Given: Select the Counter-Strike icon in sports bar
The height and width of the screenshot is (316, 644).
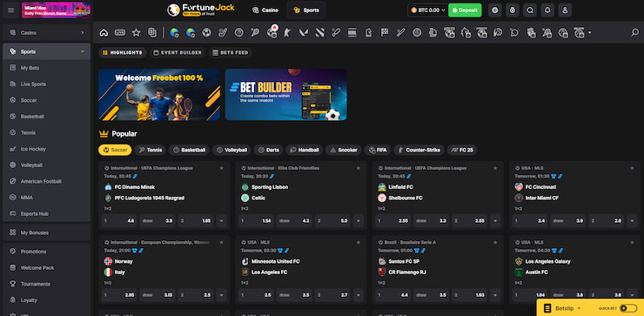Looking at the screenshot, I should [287, 32].
